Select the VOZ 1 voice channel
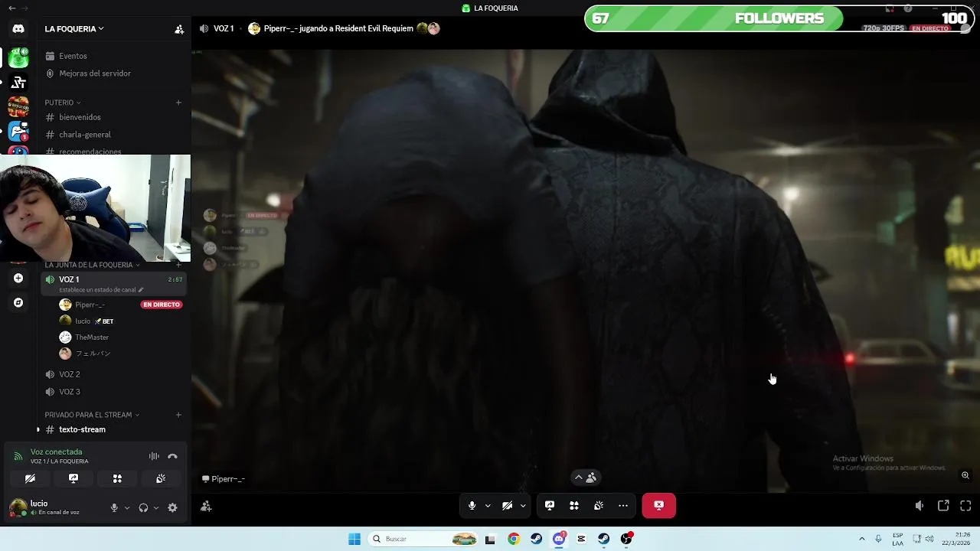The height and width of the screenshot is (551, 980). 115,283
